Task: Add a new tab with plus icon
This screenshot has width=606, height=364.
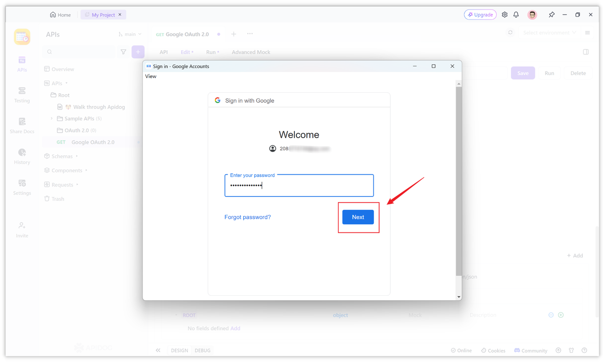Action: click(x=233, y=34)
